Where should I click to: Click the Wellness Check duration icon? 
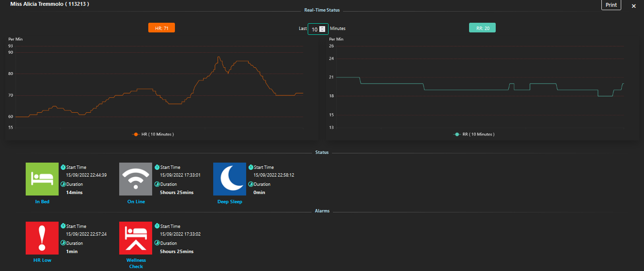(x=157, y=243)
